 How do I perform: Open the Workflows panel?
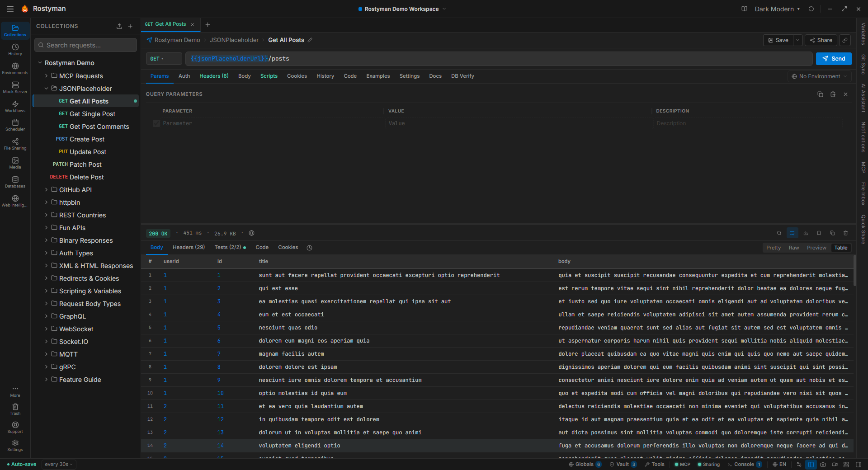tap(15, 106)
